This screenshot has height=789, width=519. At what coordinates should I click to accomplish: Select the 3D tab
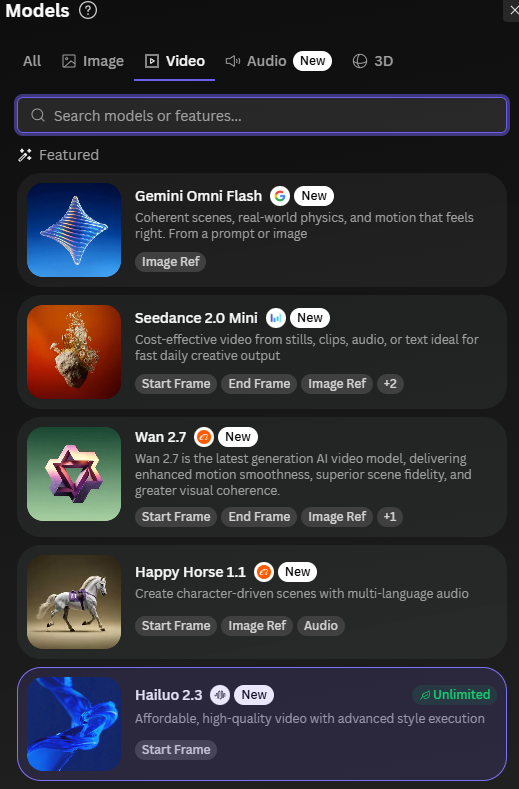coord(373,61)
